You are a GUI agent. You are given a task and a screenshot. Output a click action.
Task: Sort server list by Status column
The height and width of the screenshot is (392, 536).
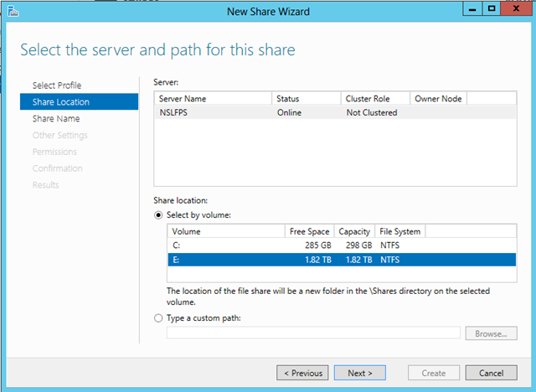point(307,99)
